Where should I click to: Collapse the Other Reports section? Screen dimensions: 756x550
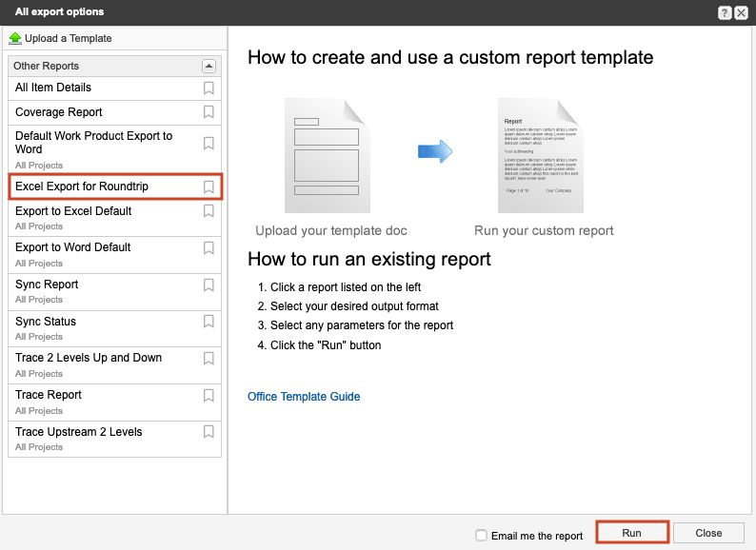click(209, 66)
